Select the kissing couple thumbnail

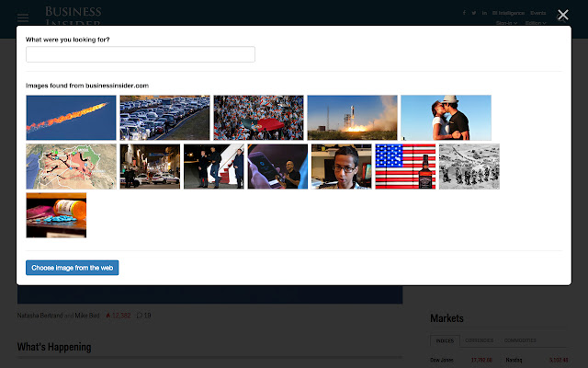tap(447, 118)
